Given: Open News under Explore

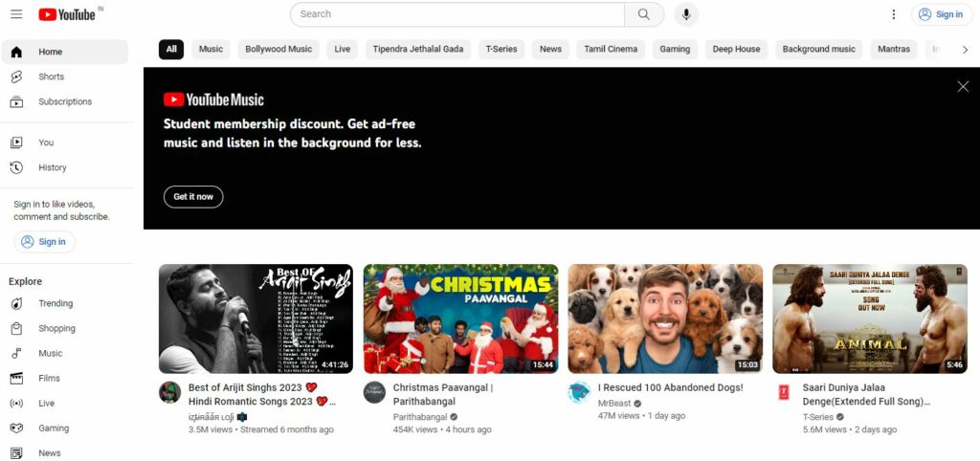Looking at the screenshot, I should point(65,453).
